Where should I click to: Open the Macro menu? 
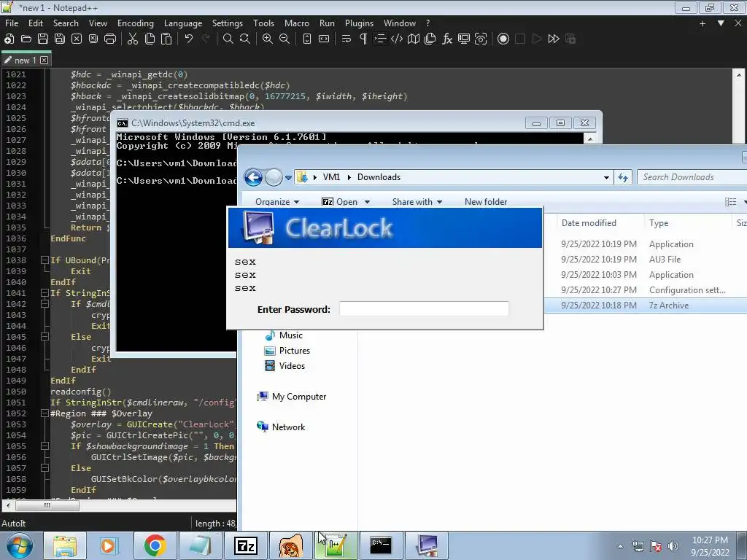click(296, 23)
